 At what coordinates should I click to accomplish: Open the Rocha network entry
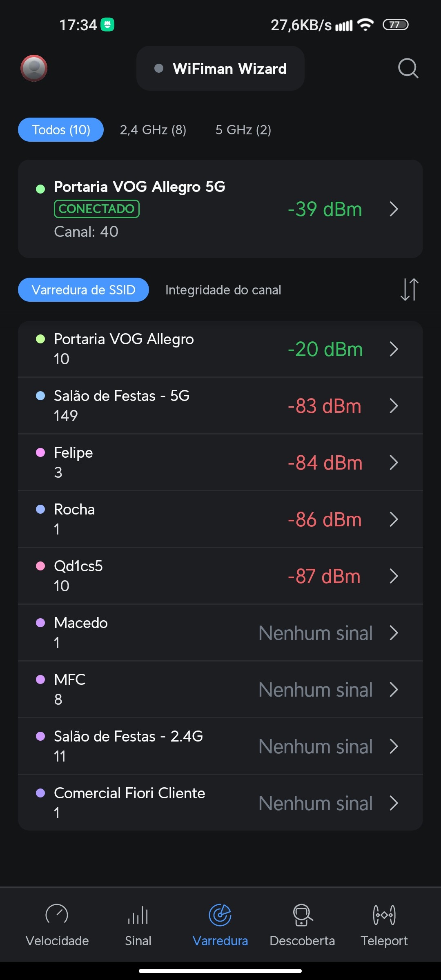click(220, 519)
